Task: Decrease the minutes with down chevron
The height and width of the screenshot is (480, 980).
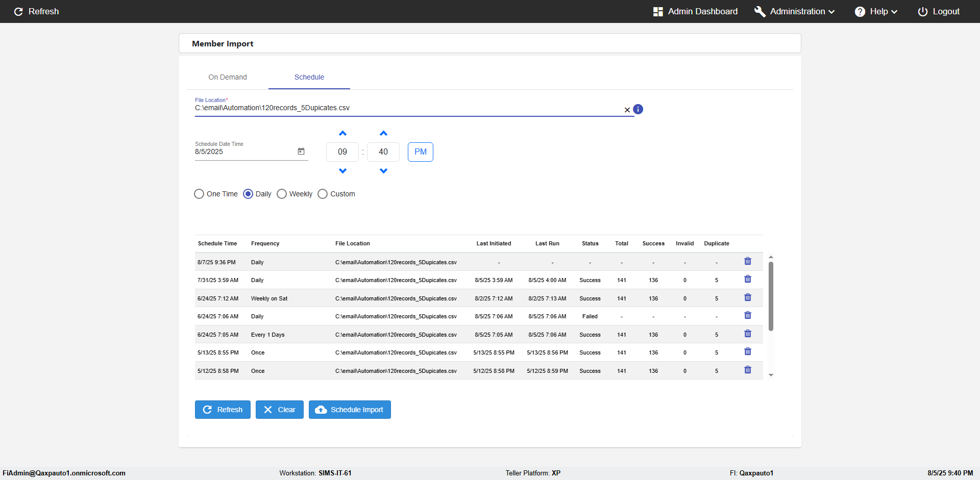Action: [x=383, y=171]
